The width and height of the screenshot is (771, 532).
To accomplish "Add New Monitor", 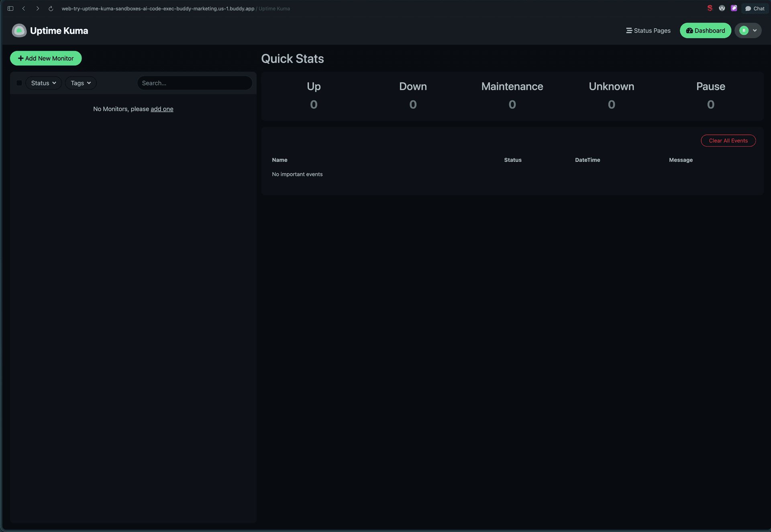I will click(x=46, y=58).
